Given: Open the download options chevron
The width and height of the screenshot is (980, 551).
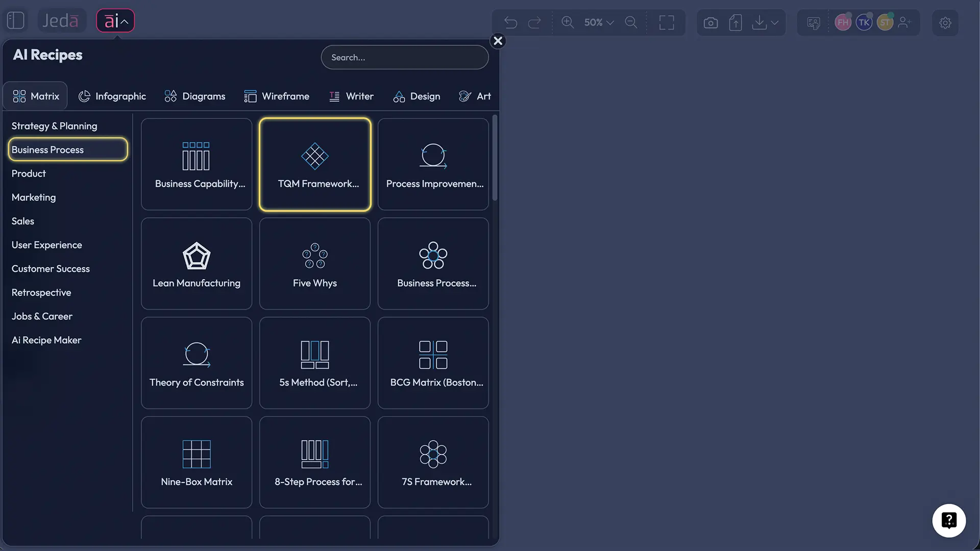Looking at the screenshot, I should click(x=775, y=22).
